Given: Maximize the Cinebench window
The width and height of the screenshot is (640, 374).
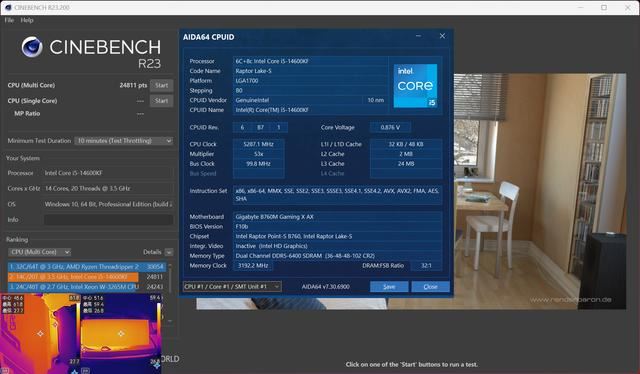Looking at the screenshot, I should [x=604, y=7].
